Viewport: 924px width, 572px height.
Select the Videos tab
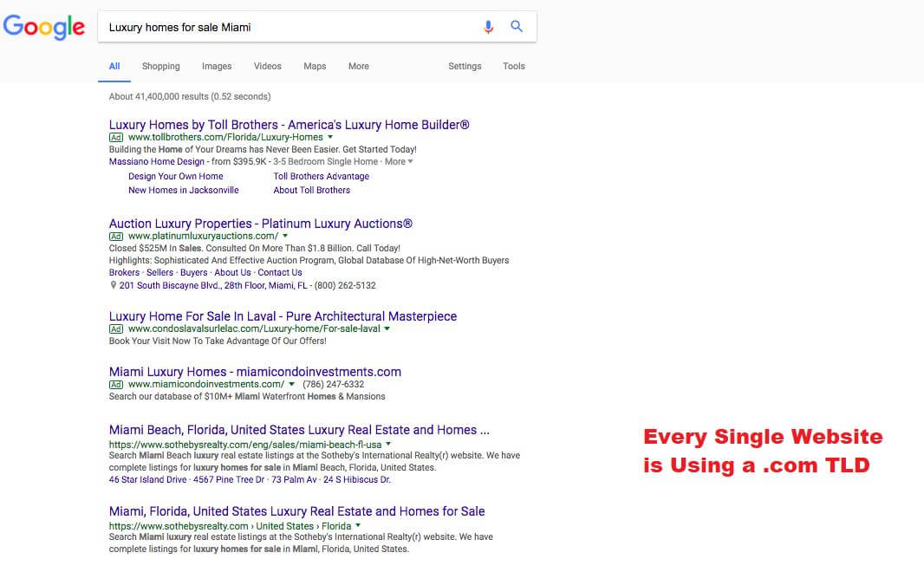268,66
